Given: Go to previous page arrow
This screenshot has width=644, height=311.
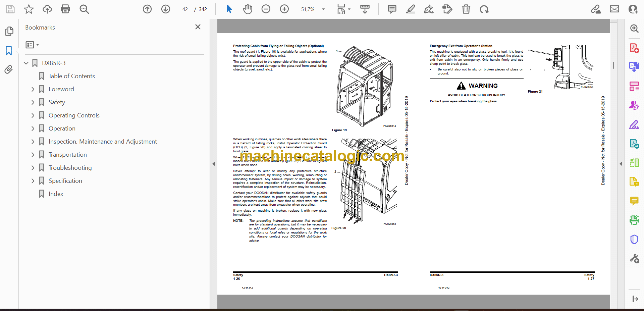Looking at the screenshot, I should pyautogui.click(x=147, y=9).
